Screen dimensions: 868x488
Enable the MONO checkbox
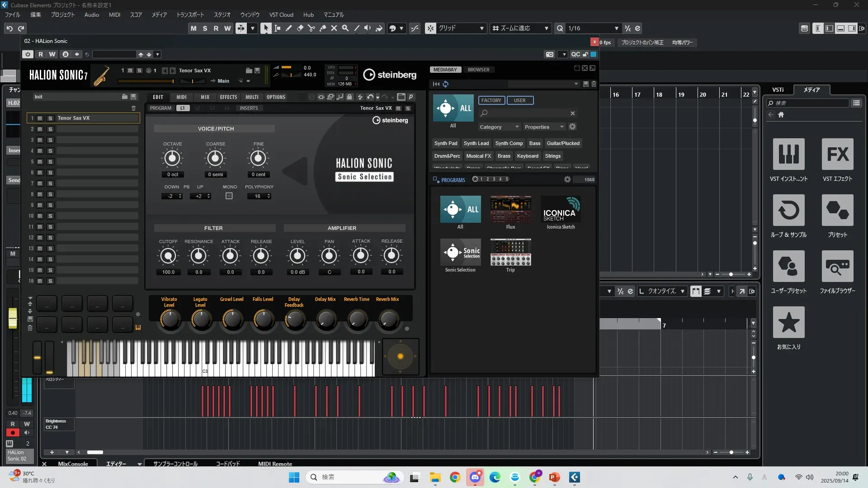(229, 196)
